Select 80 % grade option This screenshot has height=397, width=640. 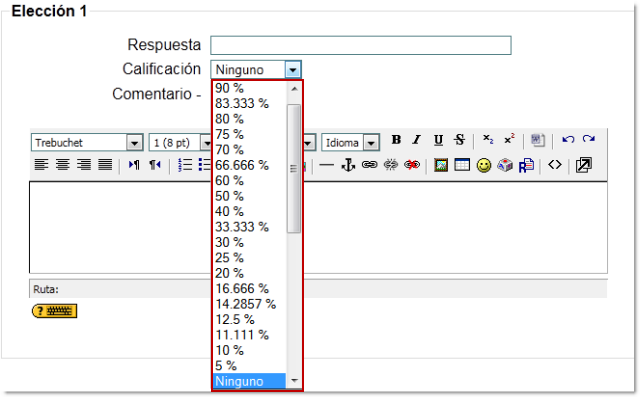(x=249, y=119)
